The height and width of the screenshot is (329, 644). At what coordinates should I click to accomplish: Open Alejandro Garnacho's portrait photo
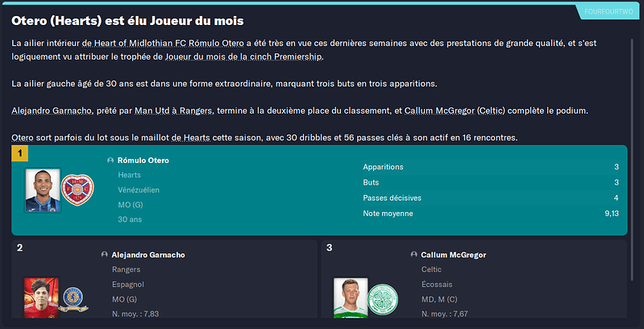(x=41, y=298)
